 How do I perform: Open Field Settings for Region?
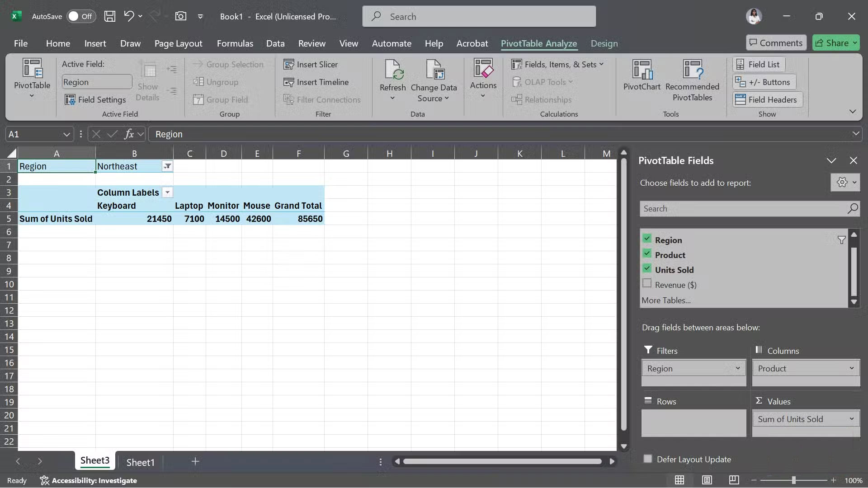pyautogui.click(x=95, y=99)
